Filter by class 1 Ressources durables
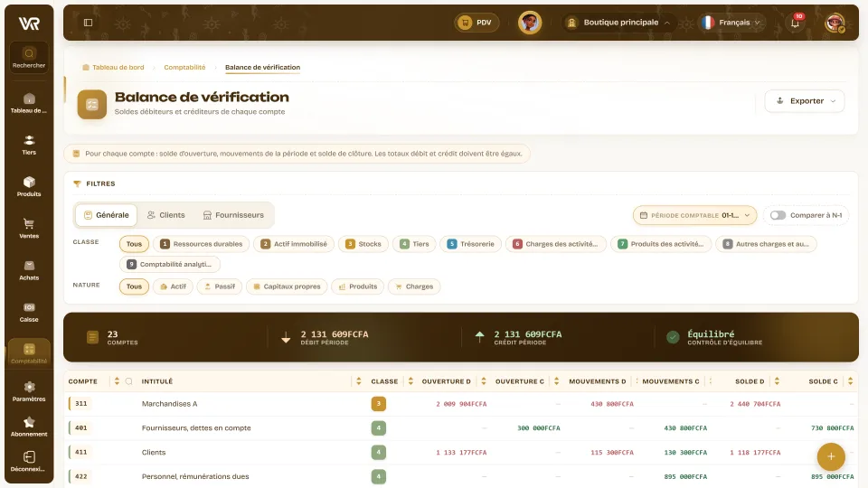This screenshot has height=488, width=868. point(202,244)
